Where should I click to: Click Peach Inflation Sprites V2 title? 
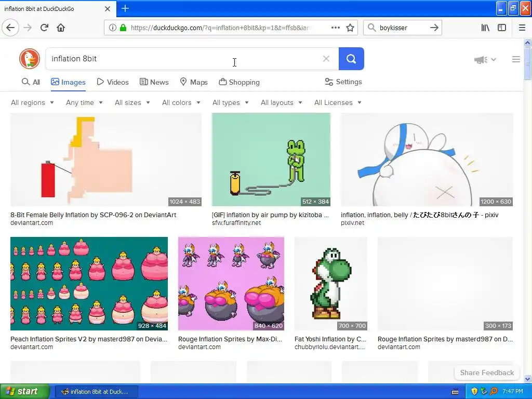pos(89,339)
